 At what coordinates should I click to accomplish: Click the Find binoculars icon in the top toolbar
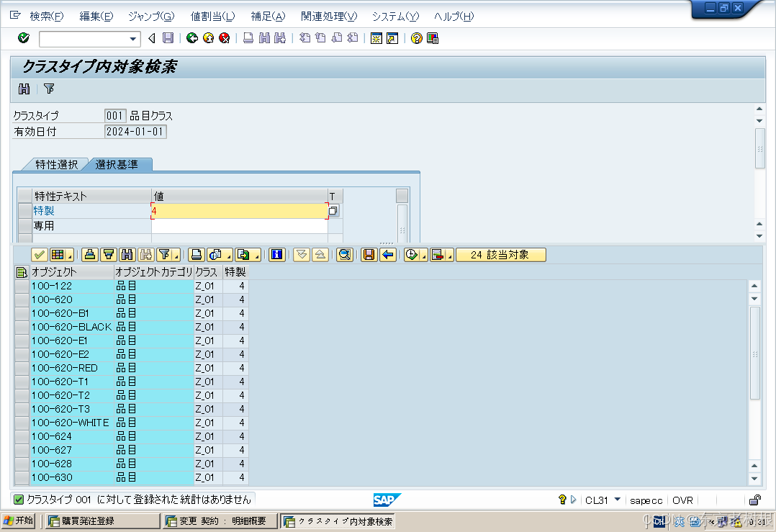click(x=265, y=38)
